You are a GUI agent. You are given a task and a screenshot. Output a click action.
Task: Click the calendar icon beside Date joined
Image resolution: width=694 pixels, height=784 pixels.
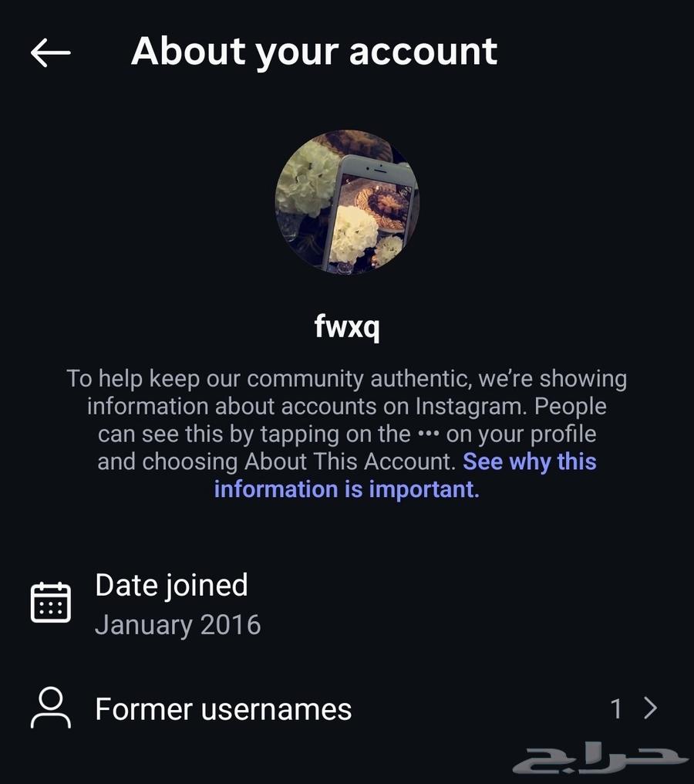click(50, 603)
